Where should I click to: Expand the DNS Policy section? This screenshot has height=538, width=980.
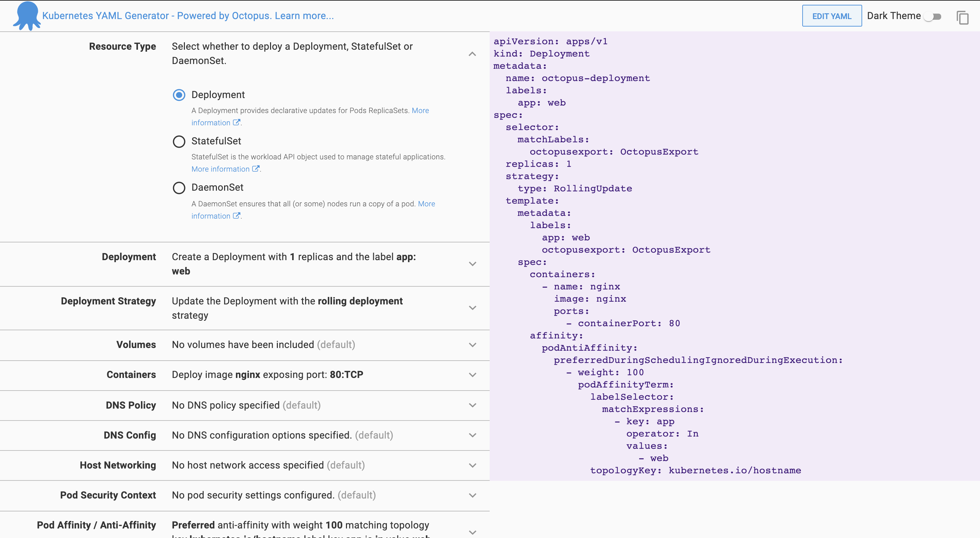pyautogui.click(x=473, y=406)
